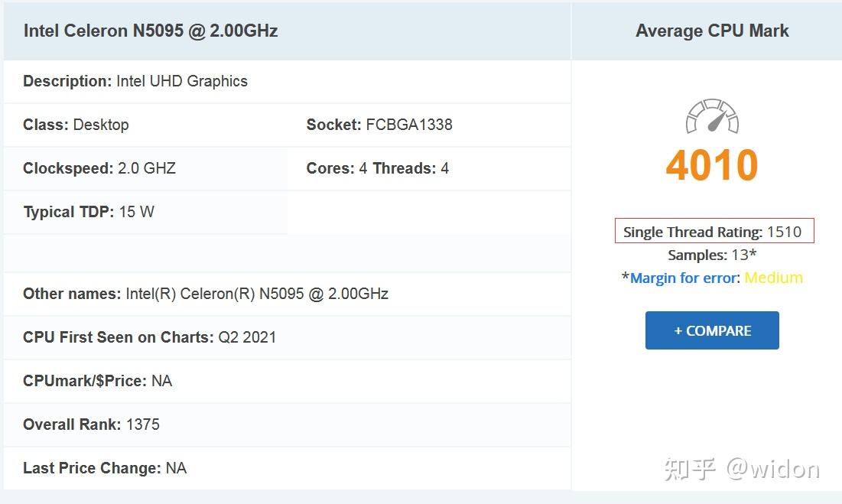842x504 pixels.
Task: Select the Clockspeed: 2.0 GHZ field
Action: point(99,168)
